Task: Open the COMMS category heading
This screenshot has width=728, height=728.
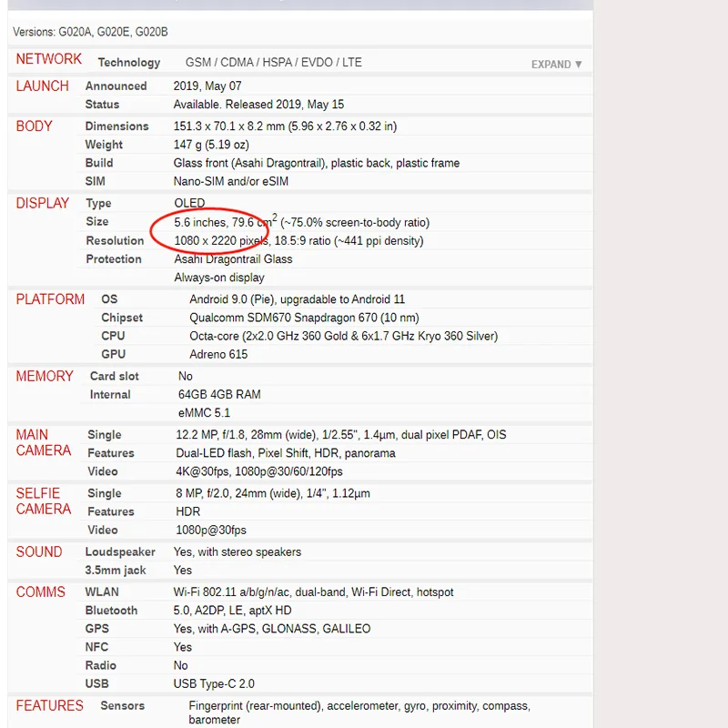Action: tap(40, 592)
